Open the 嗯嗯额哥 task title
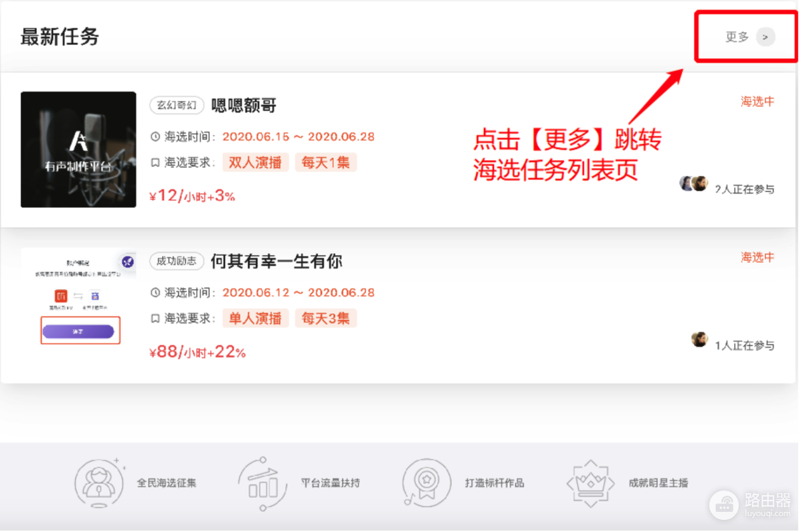 click(244, 105)
